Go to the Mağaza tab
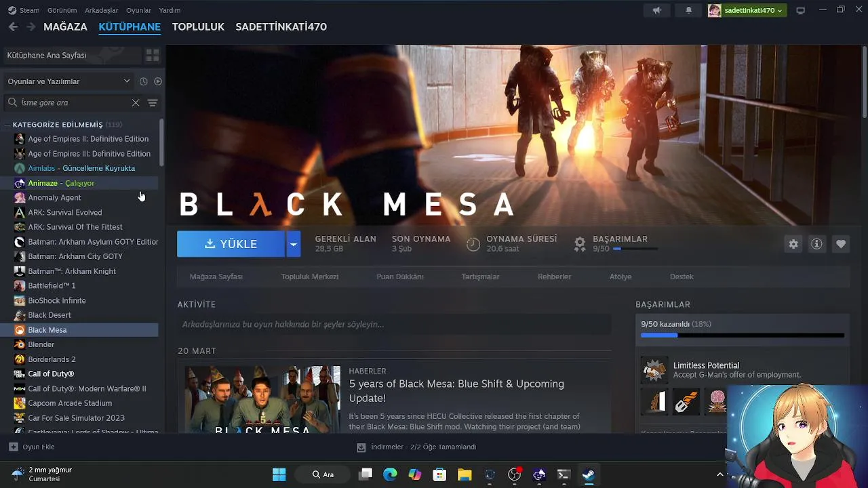 pyautogui.click(x=65, y=27)
